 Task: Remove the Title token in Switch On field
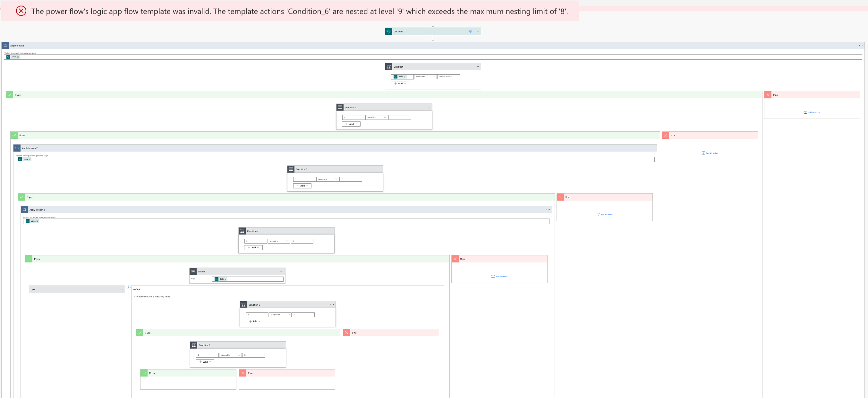pos(226,279)
